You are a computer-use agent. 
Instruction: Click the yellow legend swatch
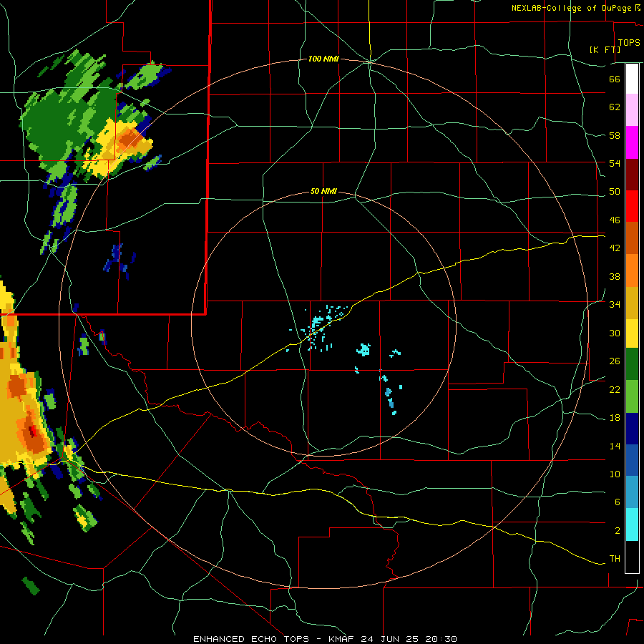coord(632,333)
